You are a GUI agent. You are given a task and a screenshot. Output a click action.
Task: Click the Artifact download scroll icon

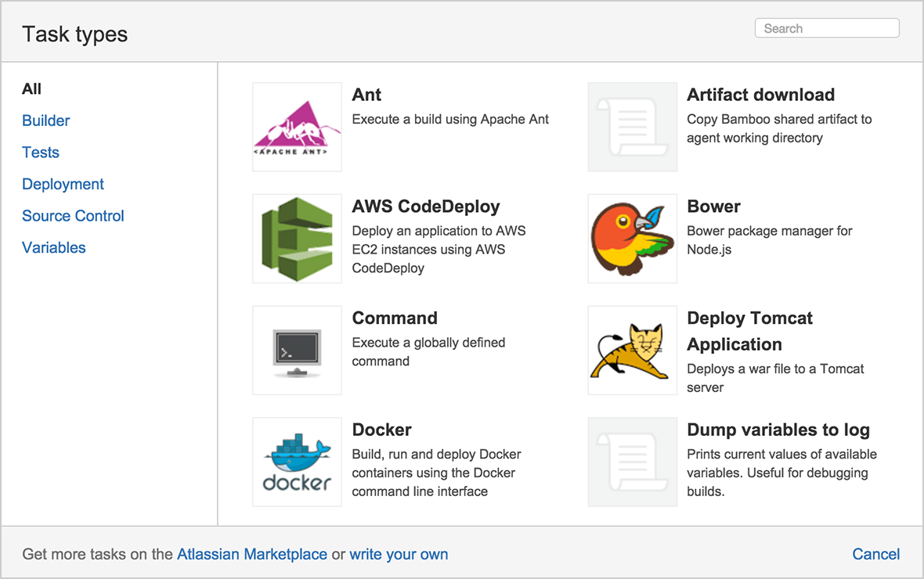point(632,127)
